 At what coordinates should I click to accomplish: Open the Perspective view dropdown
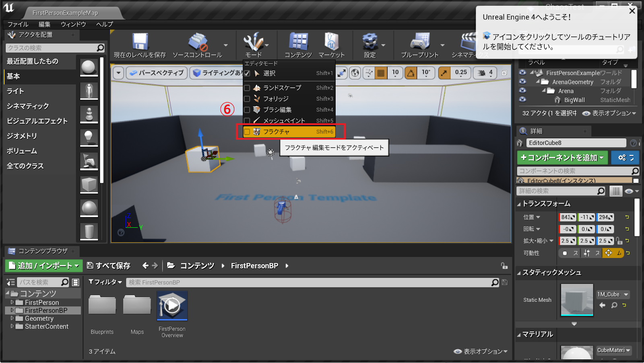(157, 73)
